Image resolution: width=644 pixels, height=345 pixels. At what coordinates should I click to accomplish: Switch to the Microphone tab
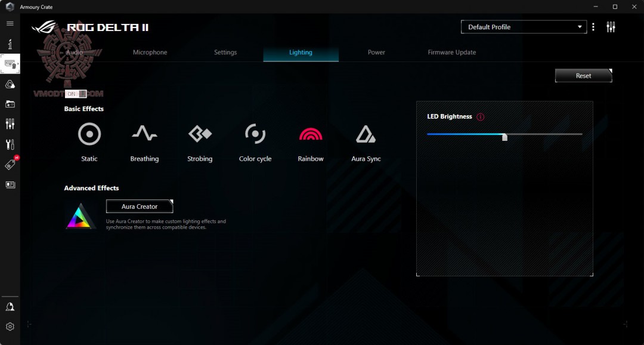coord(150,53)
